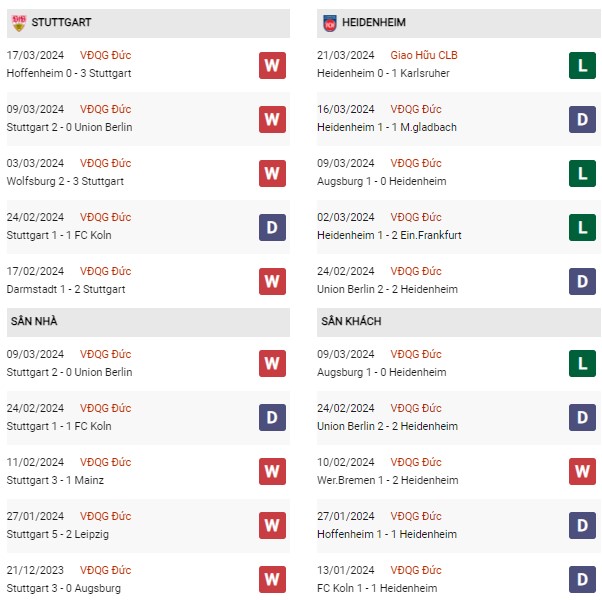Click W badge for Wer.Bremen 1 - 2 Heidenheim
The width and height of the screenshot is (602, 600).
[x=582, y=470]
